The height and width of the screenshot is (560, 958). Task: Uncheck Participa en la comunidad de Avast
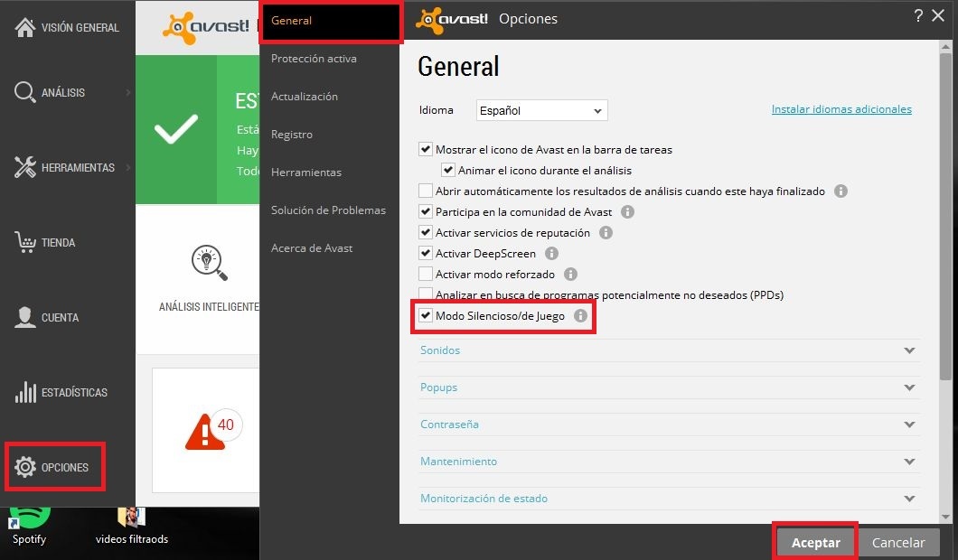point(426,212)
